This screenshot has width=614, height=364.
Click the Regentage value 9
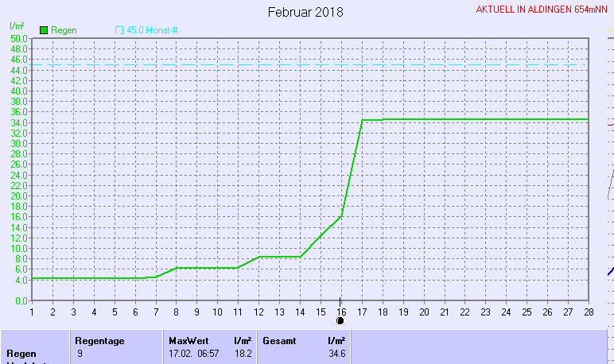point(80,353)
